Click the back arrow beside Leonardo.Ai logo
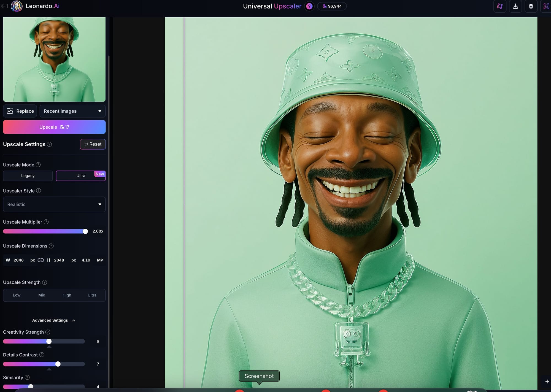The height and width of the screenshot is (392, 551). [4, 6]
